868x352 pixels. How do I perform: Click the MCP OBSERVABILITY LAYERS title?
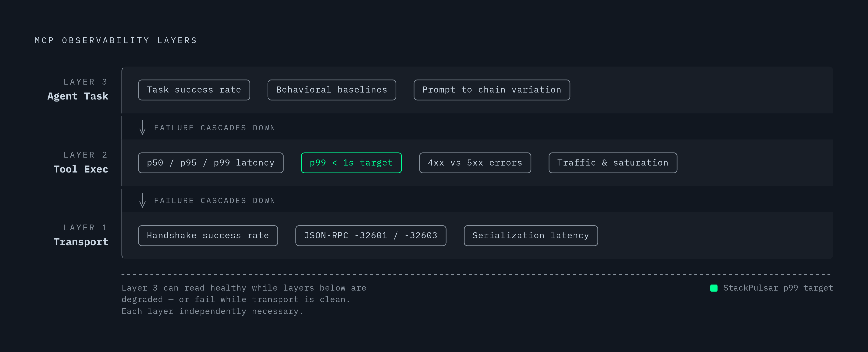coord(116,40)
